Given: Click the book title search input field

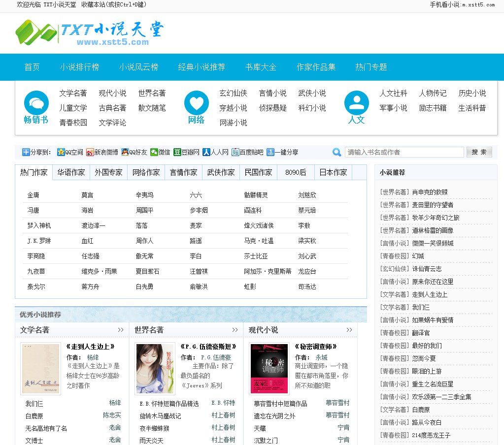Looking at the screenshot, I should (x=404, y=152).
